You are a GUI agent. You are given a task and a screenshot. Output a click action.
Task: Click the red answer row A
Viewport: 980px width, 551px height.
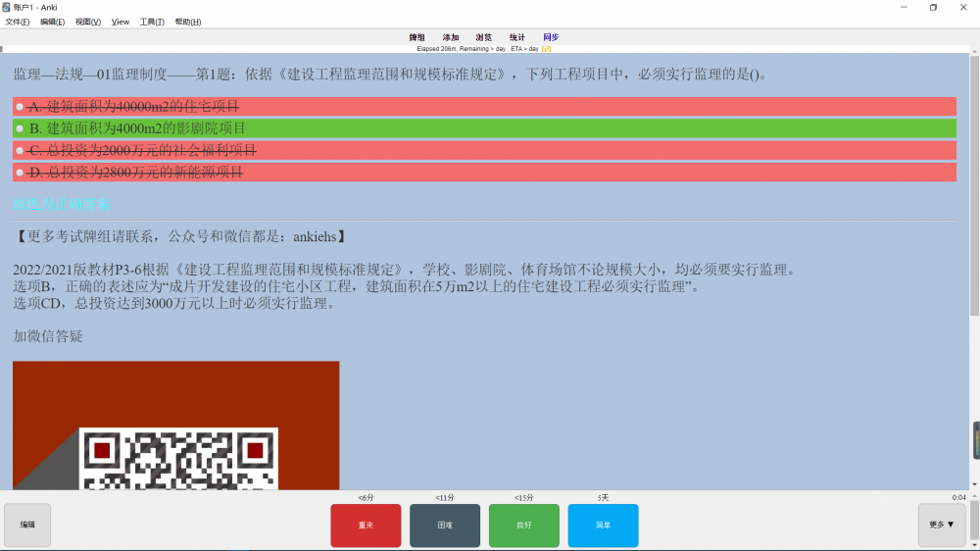(x=484, y=106)
